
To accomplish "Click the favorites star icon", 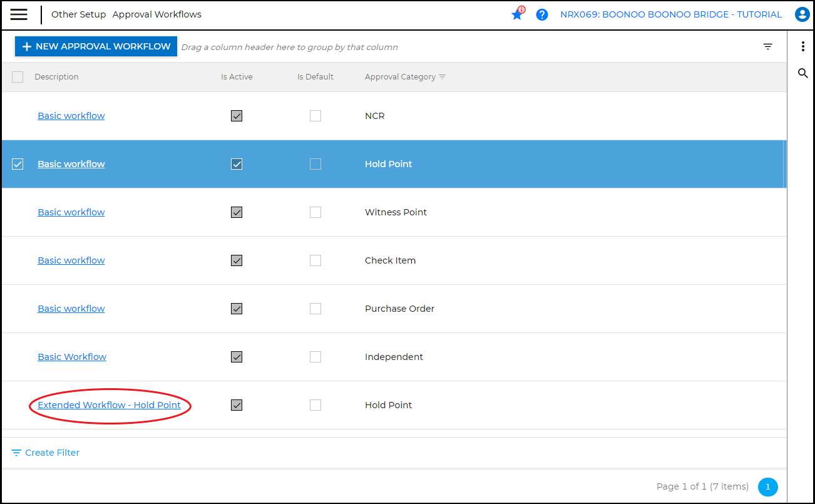I will pyautogui.click(x=517, y=14).
